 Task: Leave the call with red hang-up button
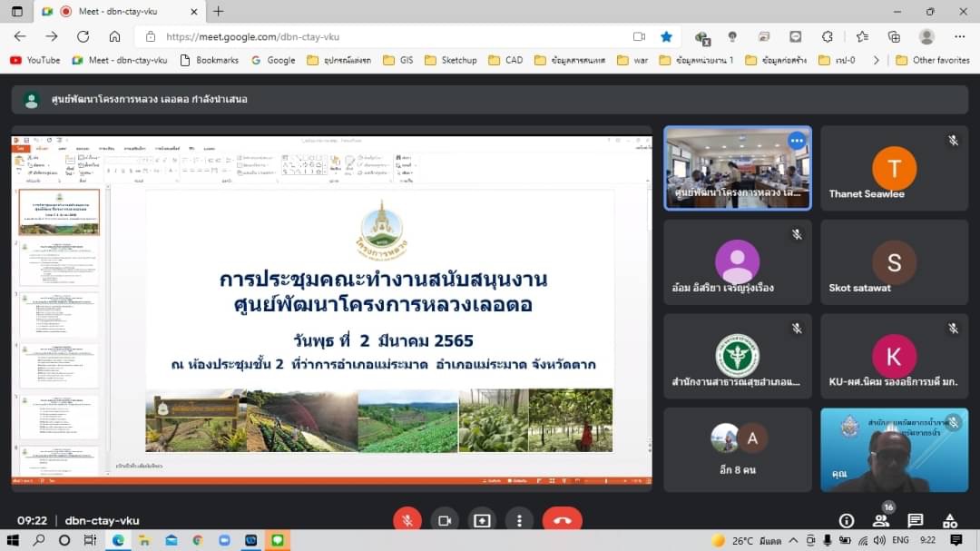[562, 520]
